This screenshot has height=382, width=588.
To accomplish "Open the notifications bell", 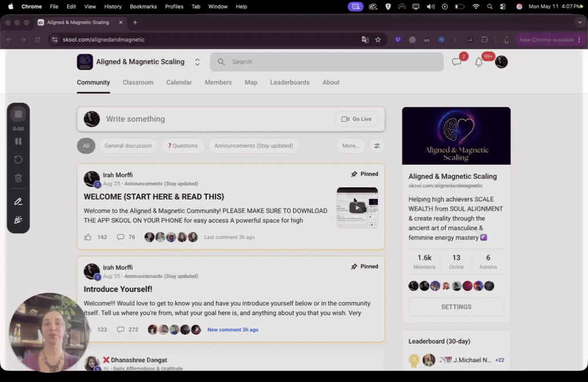I will 479,62.
